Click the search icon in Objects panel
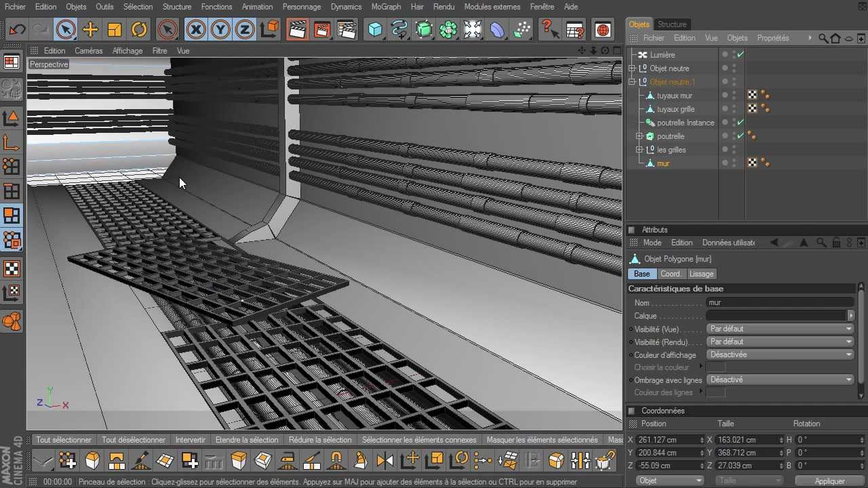This screenshot has height=488, width=868. tap(823, 39)
